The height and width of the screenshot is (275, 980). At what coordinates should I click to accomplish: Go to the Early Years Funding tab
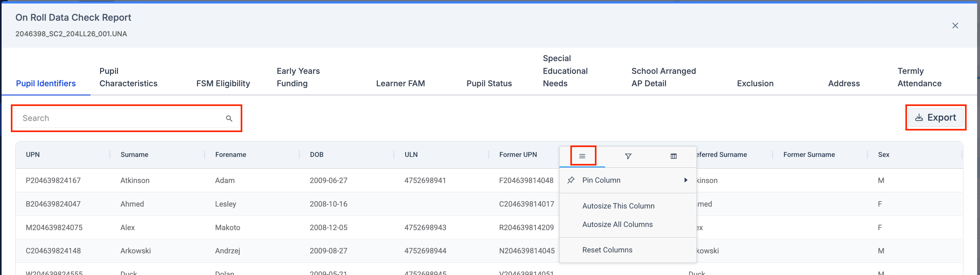coord(298,77)
